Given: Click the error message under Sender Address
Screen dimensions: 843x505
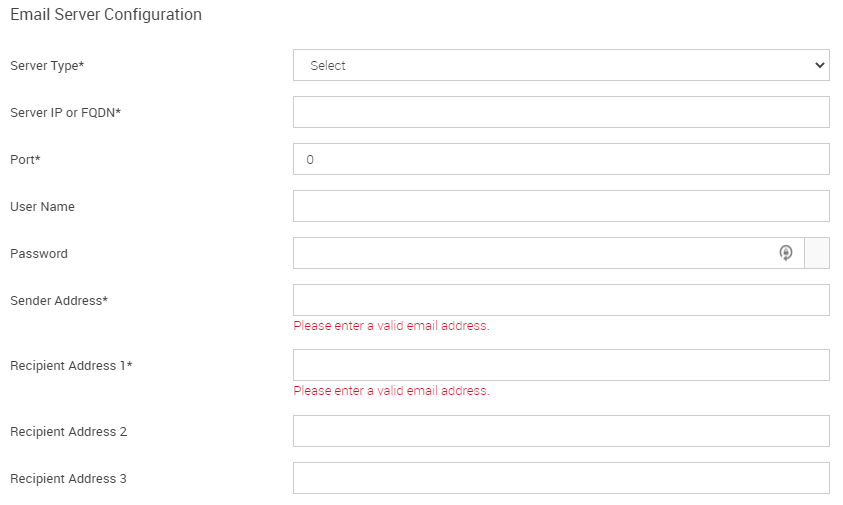Looking at the screenshot, I should click(391, 326).
